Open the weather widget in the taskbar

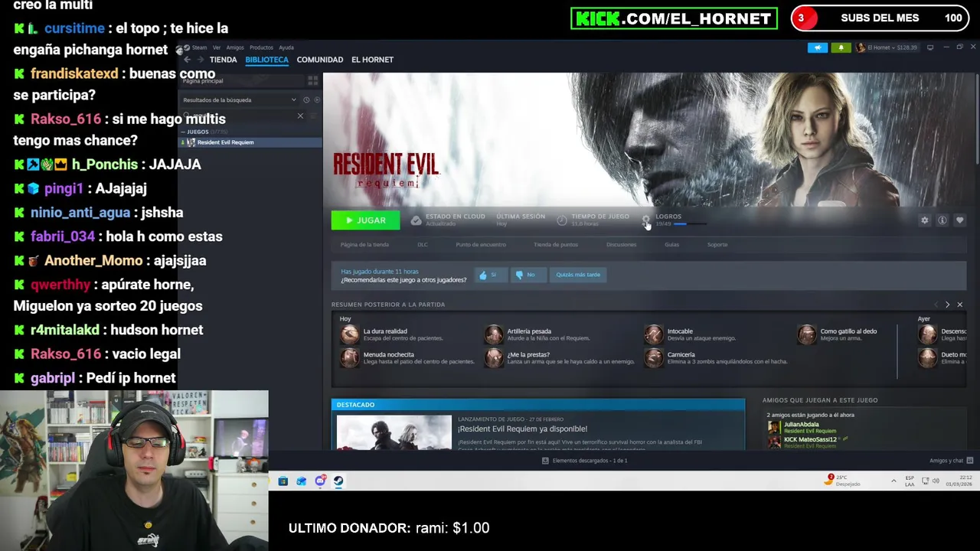click(843, 481)
